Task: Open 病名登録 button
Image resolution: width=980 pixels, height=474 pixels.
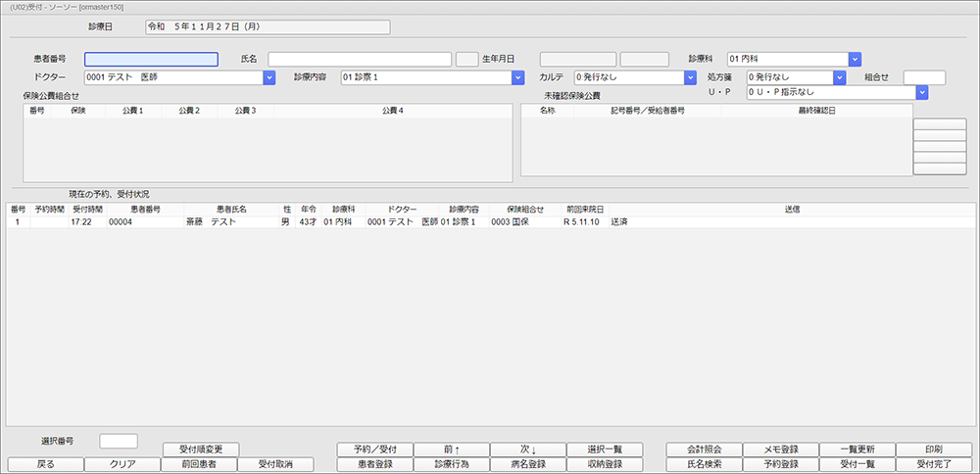Action: [x=528, y=464]
